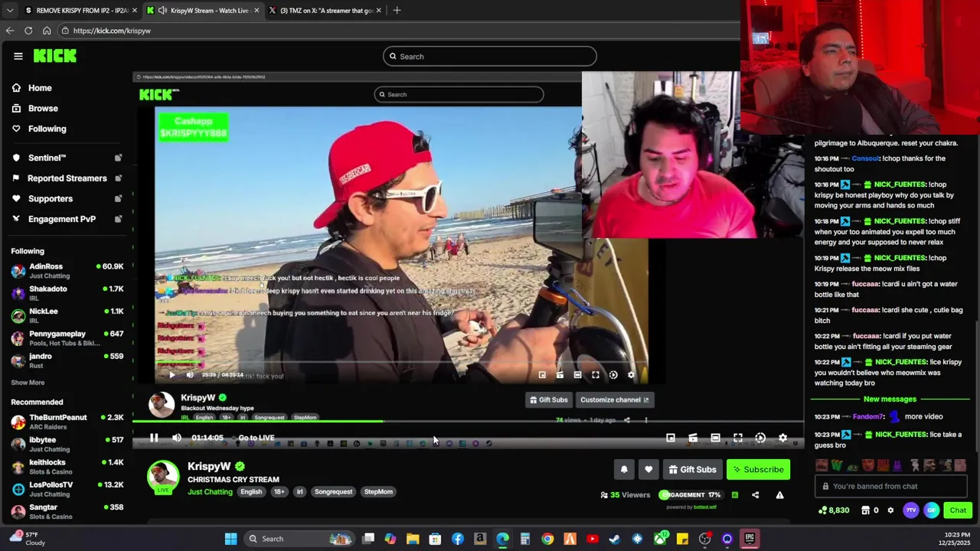Image resolution: width=980 pixels, height=551 pixels.
Task: Open Pennygameplay channel from Following
Action: (67, 338)
